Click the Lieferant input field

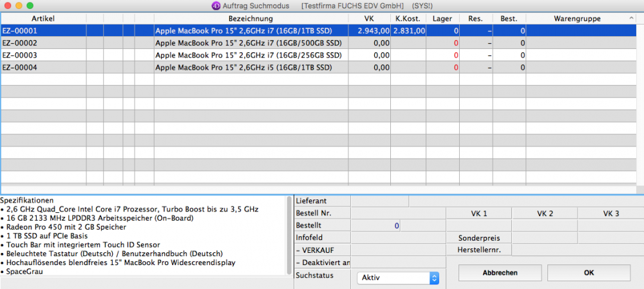pyautogui.click(x=380, y=201)
